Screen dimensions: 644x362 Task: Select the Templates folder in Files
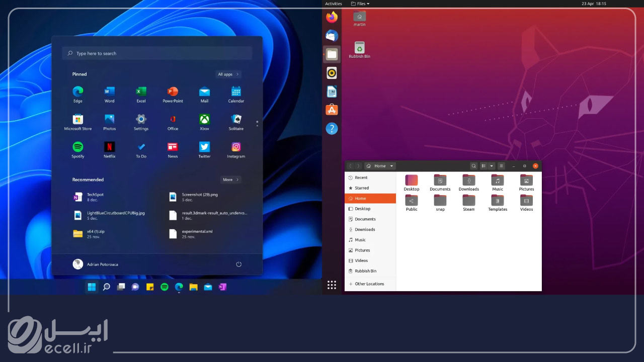[x=498, y=203]
